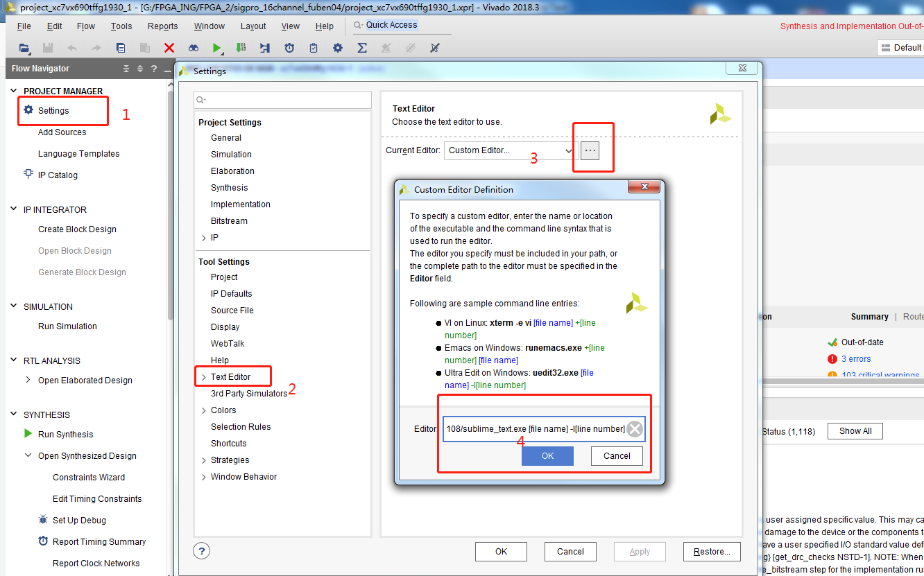
Task: Collapse the SYNTHESIS section
Action: pos(15,414)
